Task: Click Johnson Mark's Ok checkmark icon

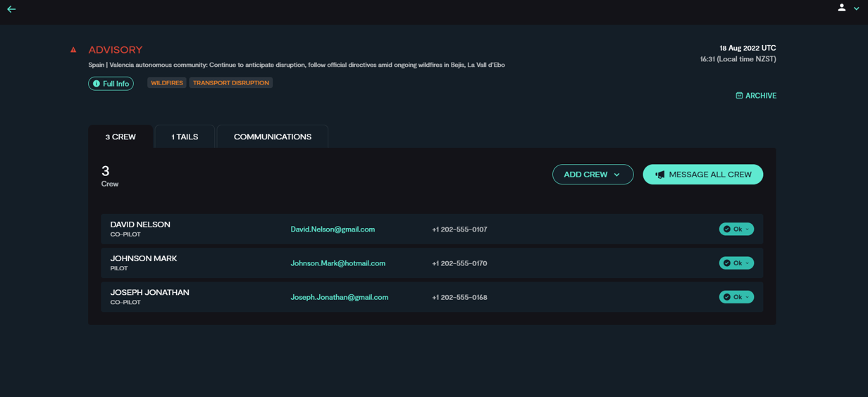Action: (727, 263)
